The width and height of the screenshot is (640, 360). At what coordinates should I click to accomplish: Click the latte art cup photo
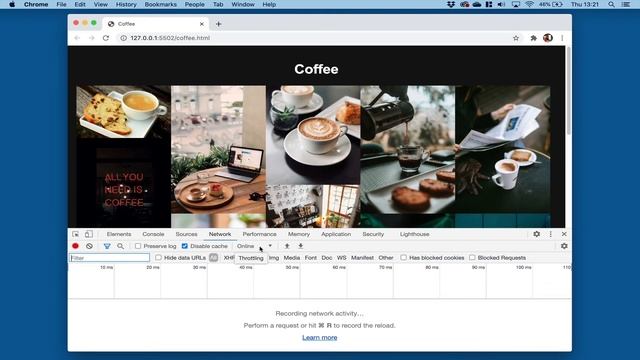coord(313,135)
